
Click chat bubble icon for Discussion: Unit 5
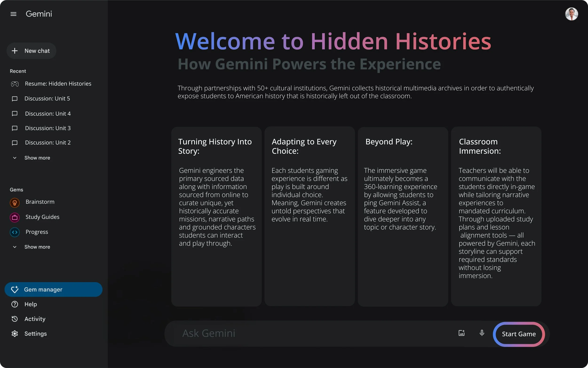click(15, 99)
